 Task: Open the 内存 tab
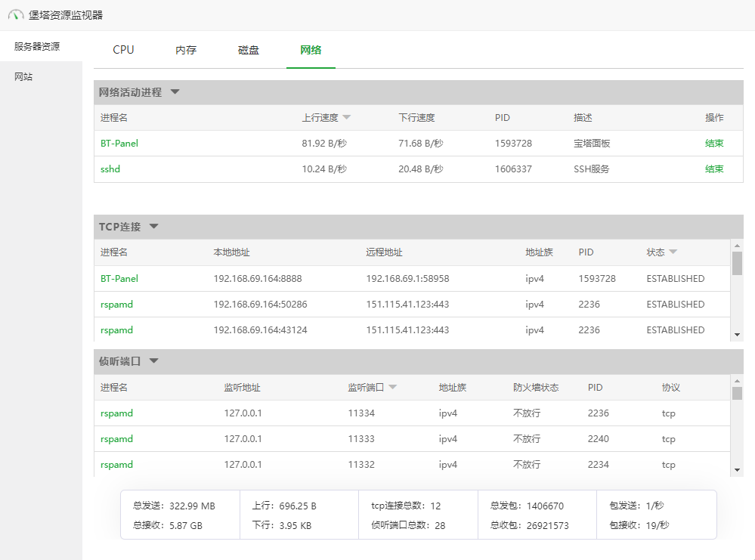pyautogui.click(x=186, y=50)
